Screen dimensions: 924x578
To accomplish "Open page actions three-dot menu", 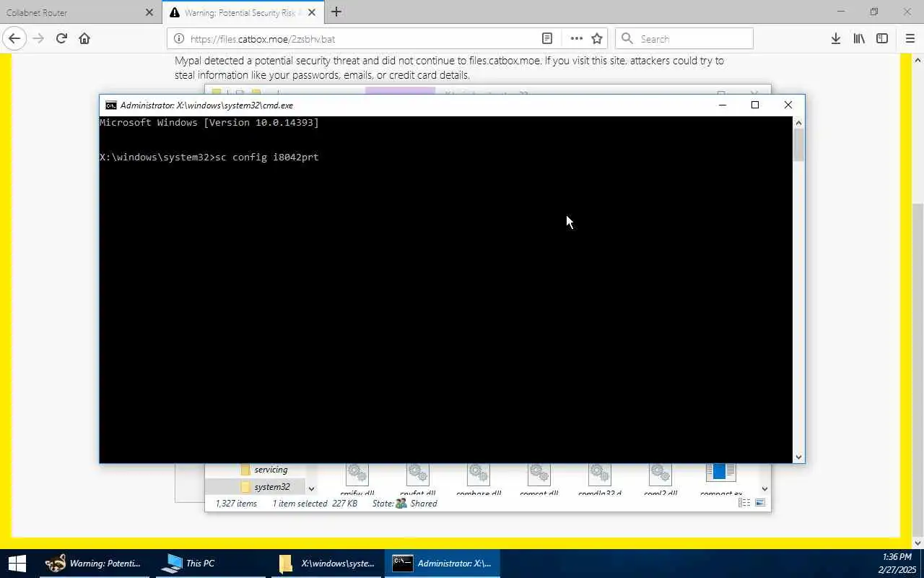I will 576,38.
